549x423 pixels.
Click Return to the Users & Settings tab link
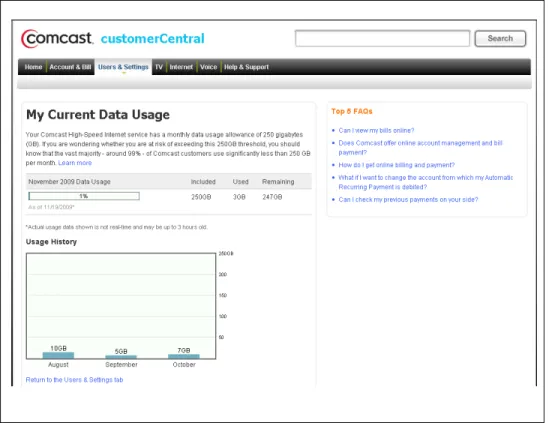tap(74, 380)
